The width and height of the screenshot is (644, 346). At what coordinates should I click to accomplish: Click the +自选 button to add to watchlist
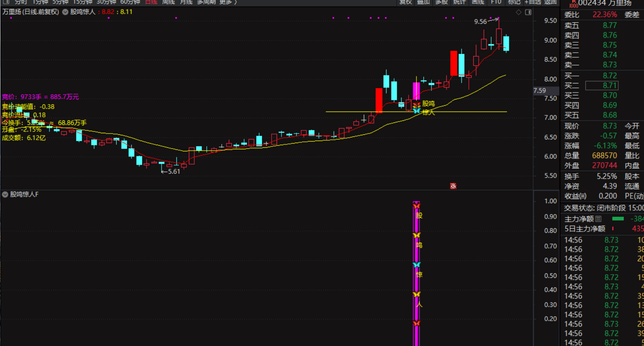pos(533,2)
